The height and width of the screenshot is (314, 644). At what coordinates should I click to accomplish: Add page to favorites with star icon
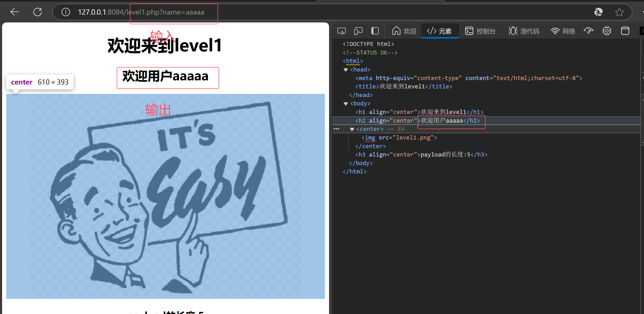619,12
